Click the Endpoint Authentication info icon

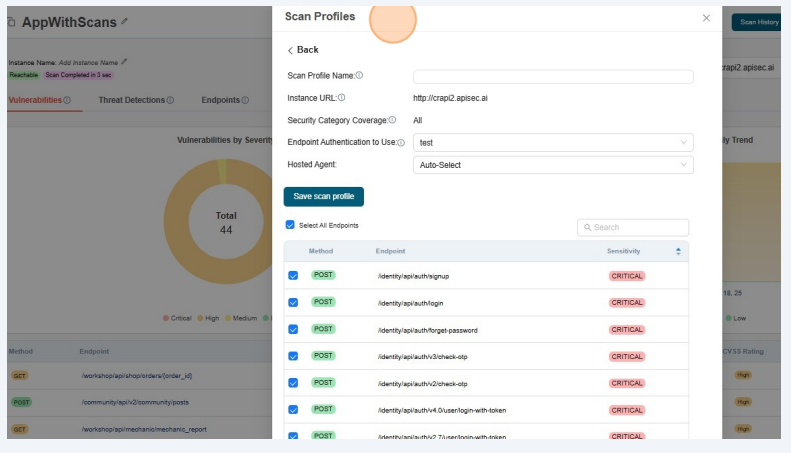[402, 143]
